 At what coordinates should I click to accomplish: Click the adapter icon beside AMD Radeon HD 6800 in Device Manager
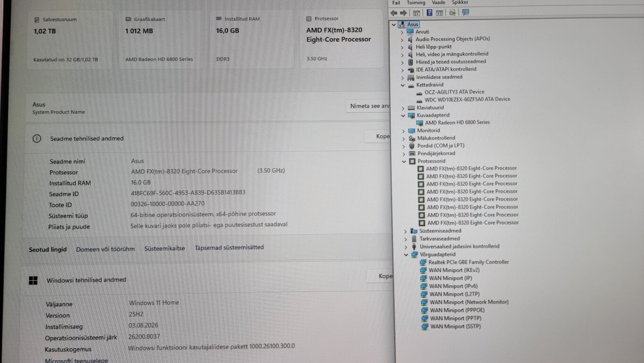(x=420, y=122)
